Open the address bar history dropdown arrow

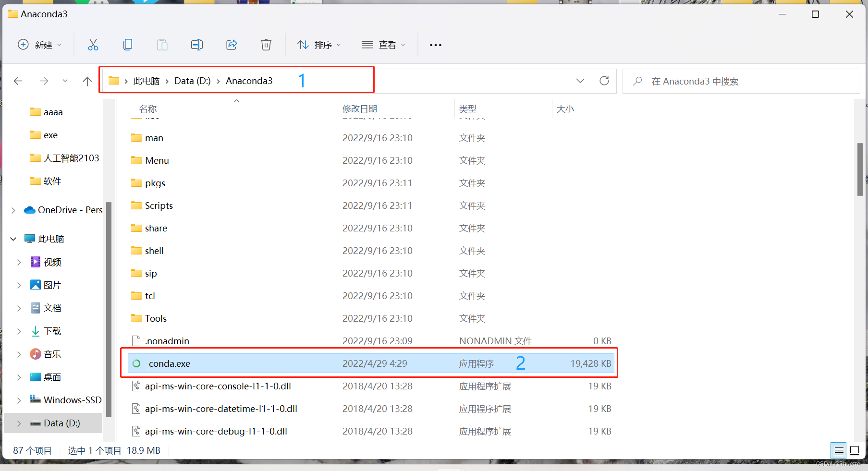[x=580, y=81]
